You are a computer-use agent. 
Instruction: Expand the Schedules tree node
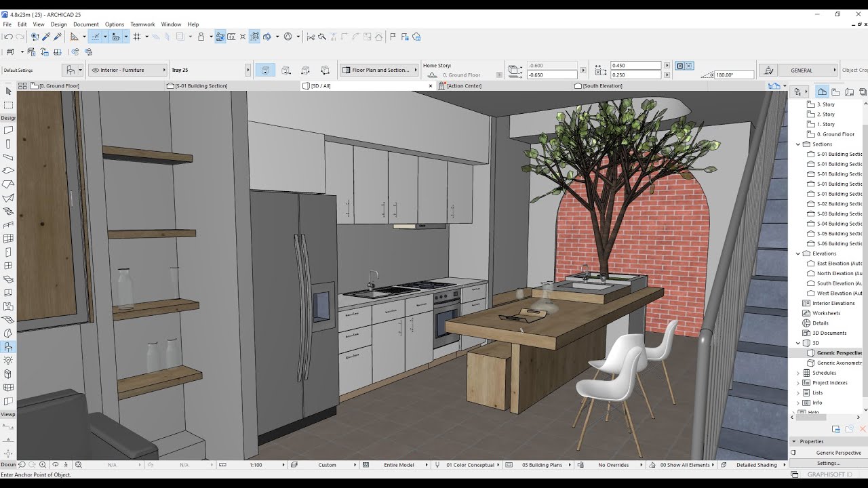(x=798, y=373)
